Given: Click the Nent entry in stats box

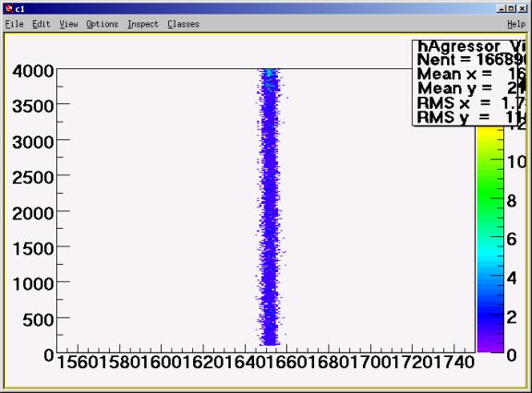Looking at the screenshot, I should coord(471,60).
